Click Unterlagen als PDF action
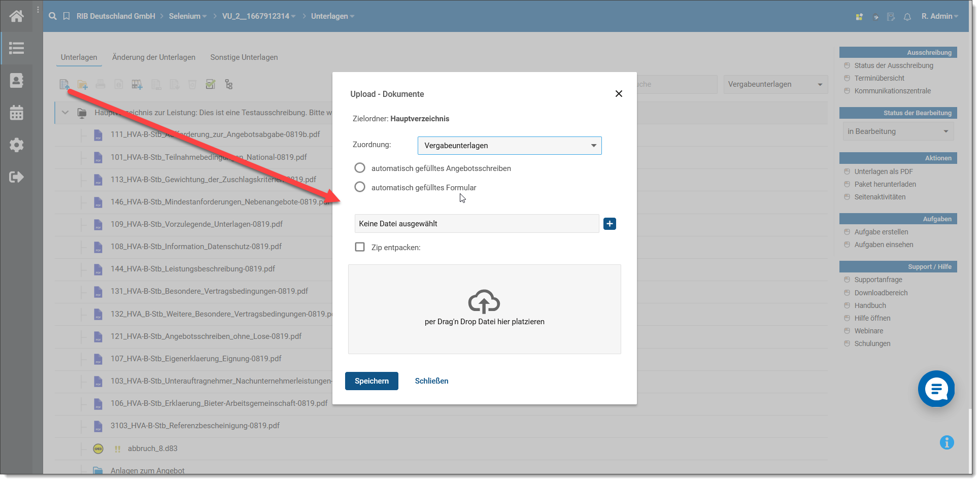The width and height of the screenshot is (980, 482). (x=884, y=171)
